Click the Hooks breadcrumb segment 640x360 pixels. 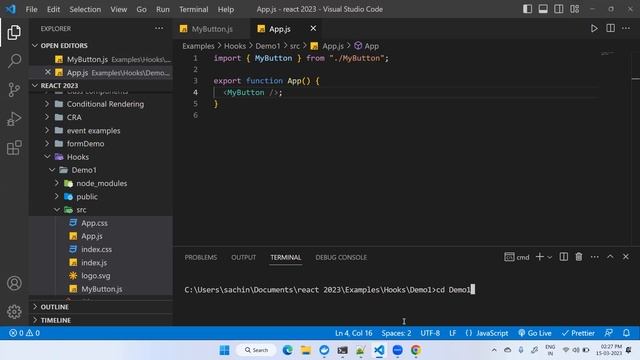coord(235,46)
